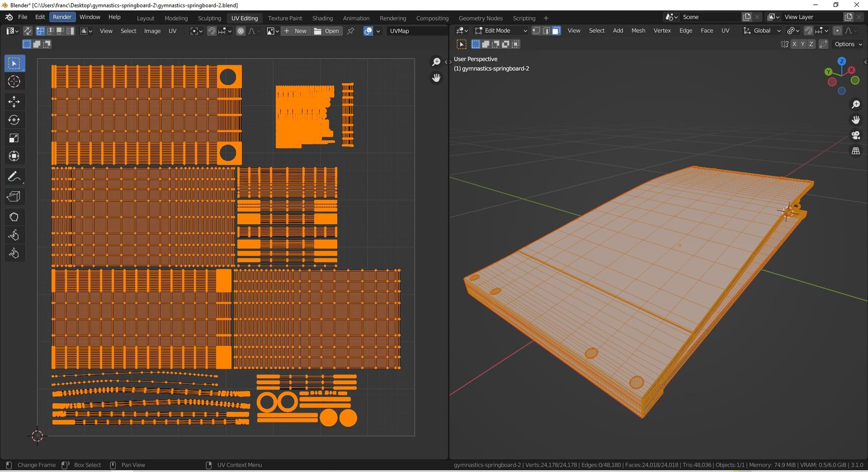Pin the image in UV editor
This screenshot has height=472, width=868.
[350, 31]
